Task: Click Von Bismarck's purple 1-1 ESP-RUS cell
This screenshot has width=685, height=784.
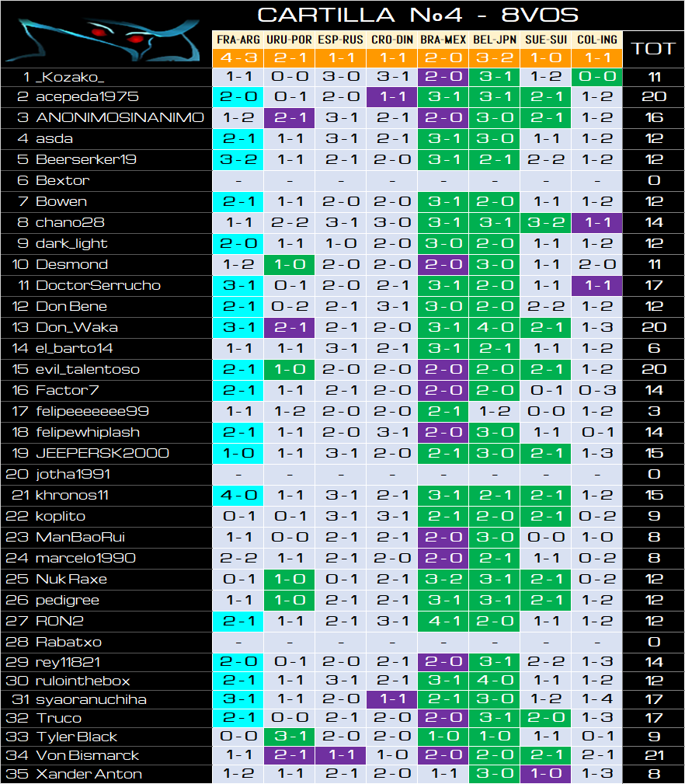Action: click(x=341, y=755)
